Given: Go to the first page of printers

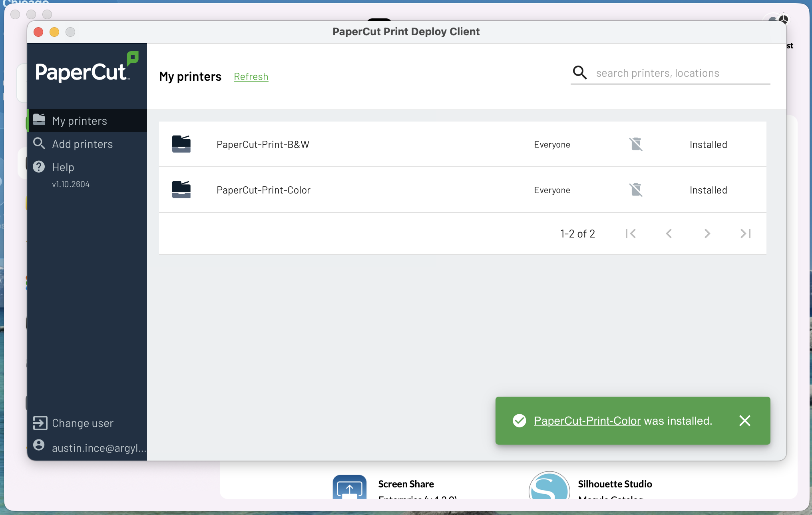Looking at the screenshot, I should (x=631, y=234).
